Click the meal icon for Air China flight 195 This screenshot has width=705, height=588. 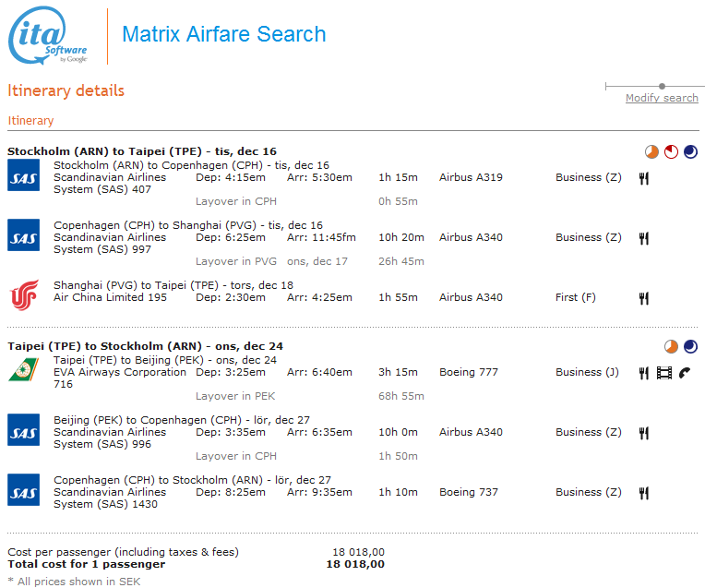(x=643, y=298)
